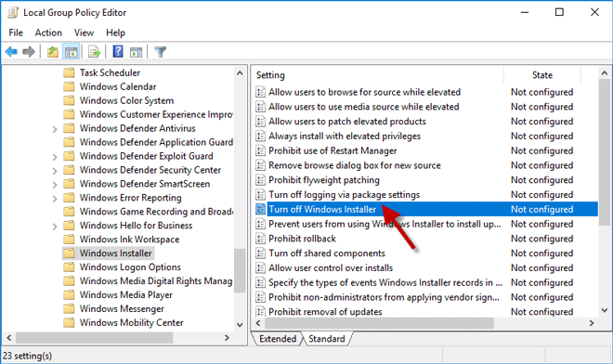This screenshot has width=613, height=364.
Task: Expand the Windows Error Reporting node
Action: (55, 199)
